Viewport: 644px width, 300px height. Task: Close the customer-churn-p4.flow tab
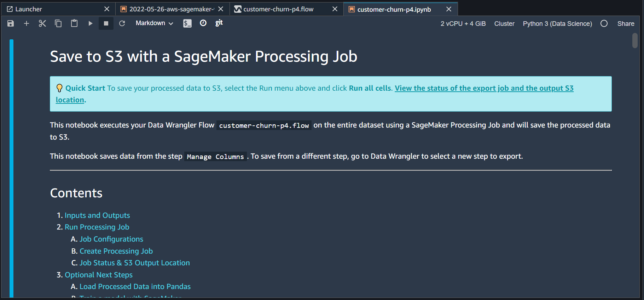coord(335,9)
